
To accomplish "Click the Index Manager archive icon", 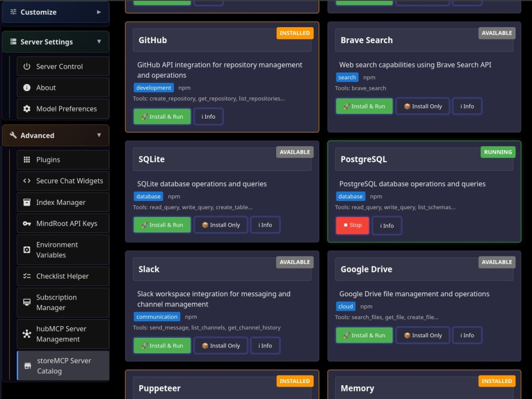I will tap(27, 202).
